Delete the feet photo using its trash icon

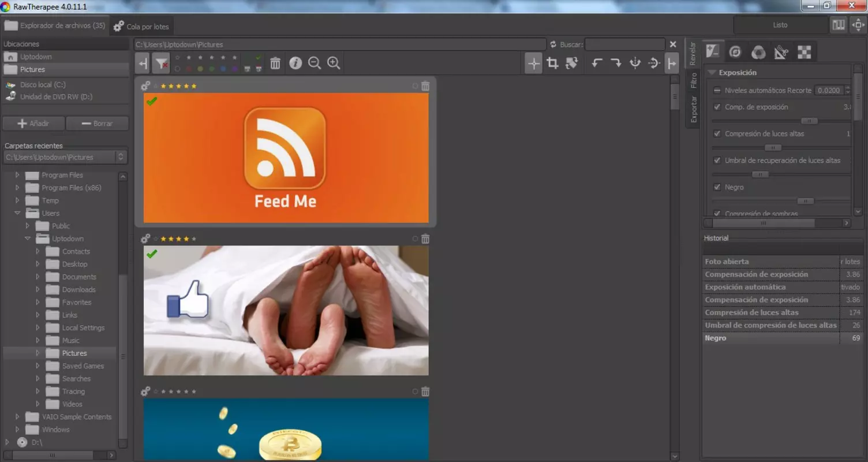425,239
